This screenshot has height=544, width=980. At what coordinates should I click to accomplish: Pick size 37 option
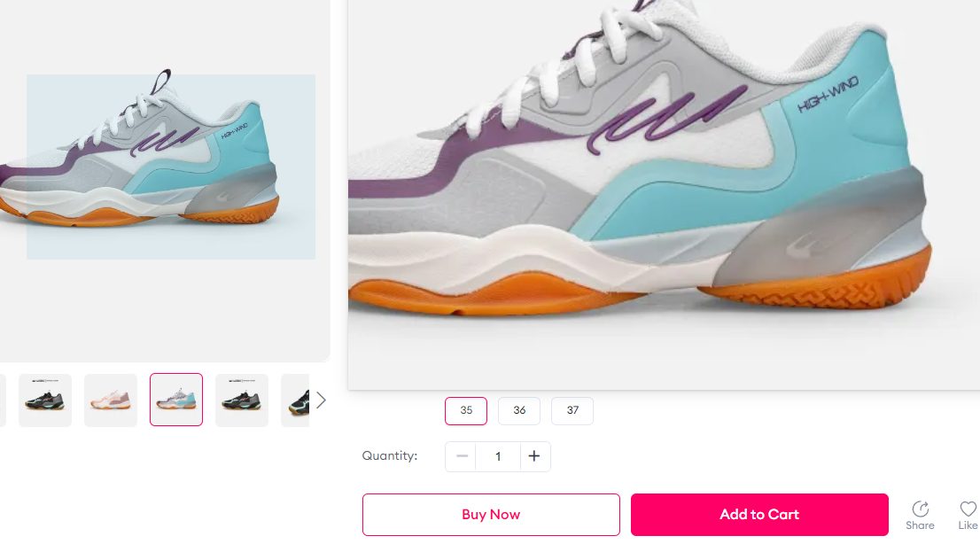(x=572, y=411)
